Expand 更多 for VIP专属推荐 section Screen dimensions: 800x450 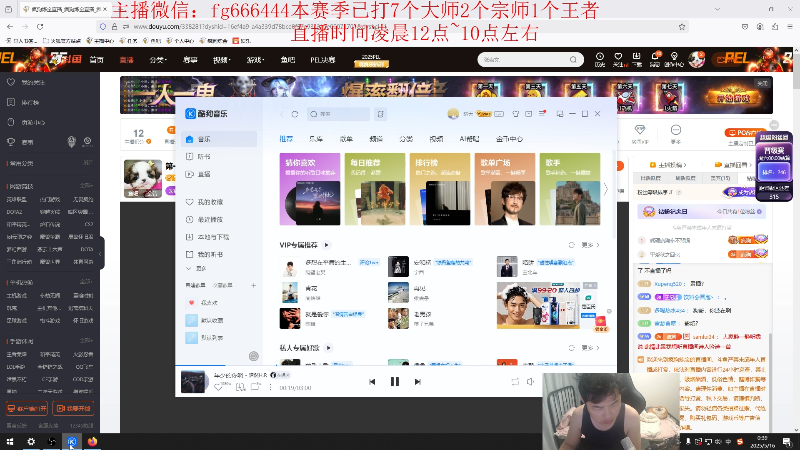point(590,245)
